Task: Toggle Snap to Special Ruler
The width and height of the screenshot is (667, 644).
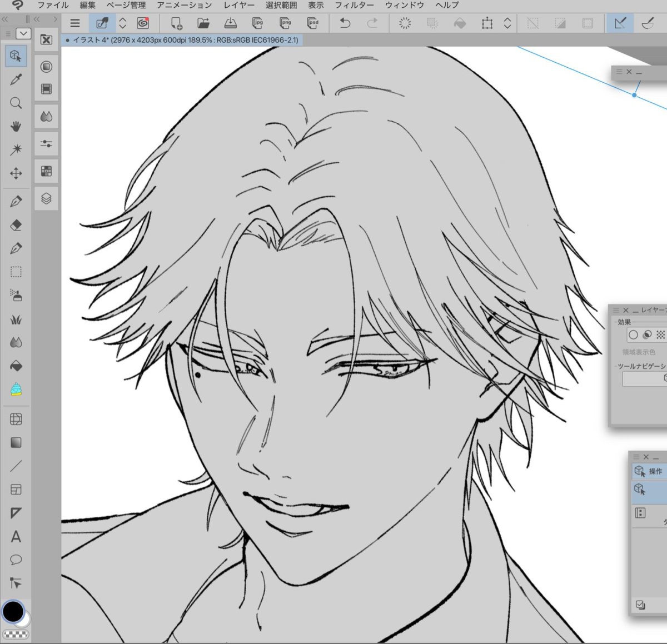Action: tap(648, 23)
